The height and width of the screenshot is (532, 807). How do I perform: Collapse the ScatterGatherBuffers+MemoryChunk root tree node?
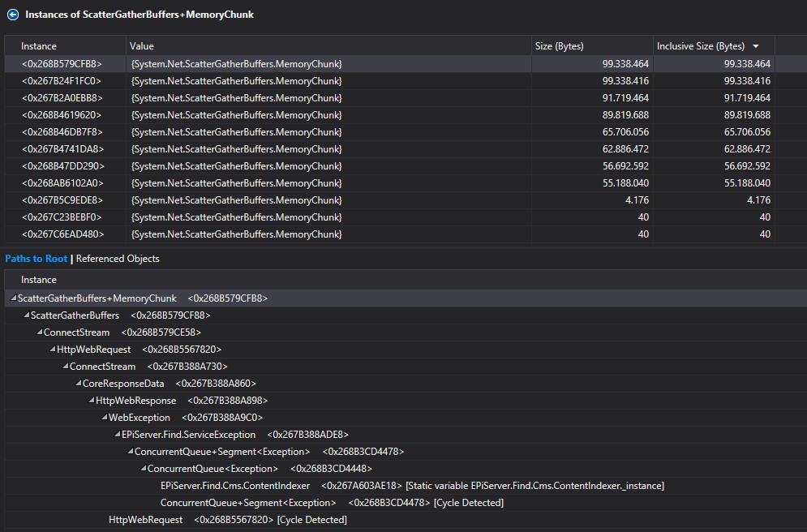click(x=13, y=298)
